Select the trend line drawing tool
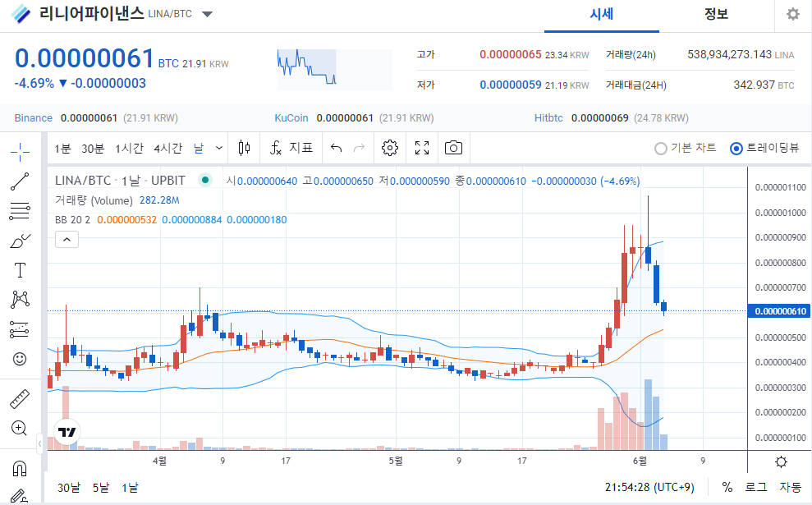Image resolution: width=812 pixels, height=505 pixels. pyautogui.click(x=20, y=181)
